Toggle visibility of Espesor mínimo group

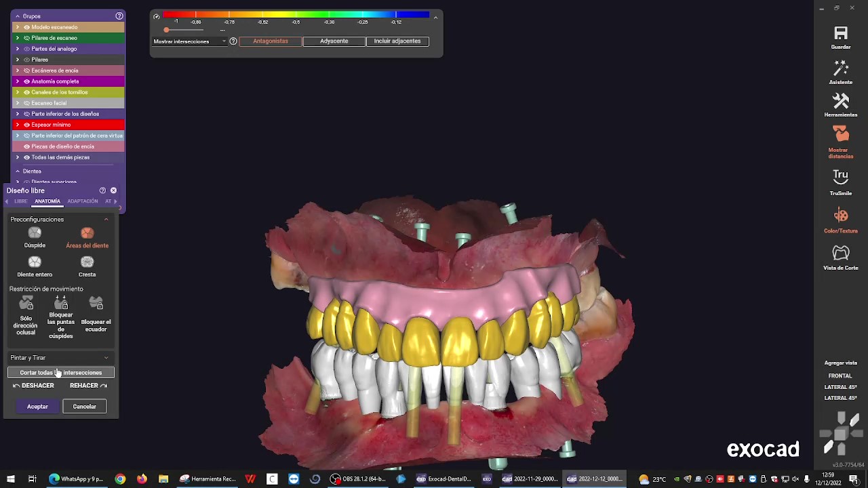26,125
